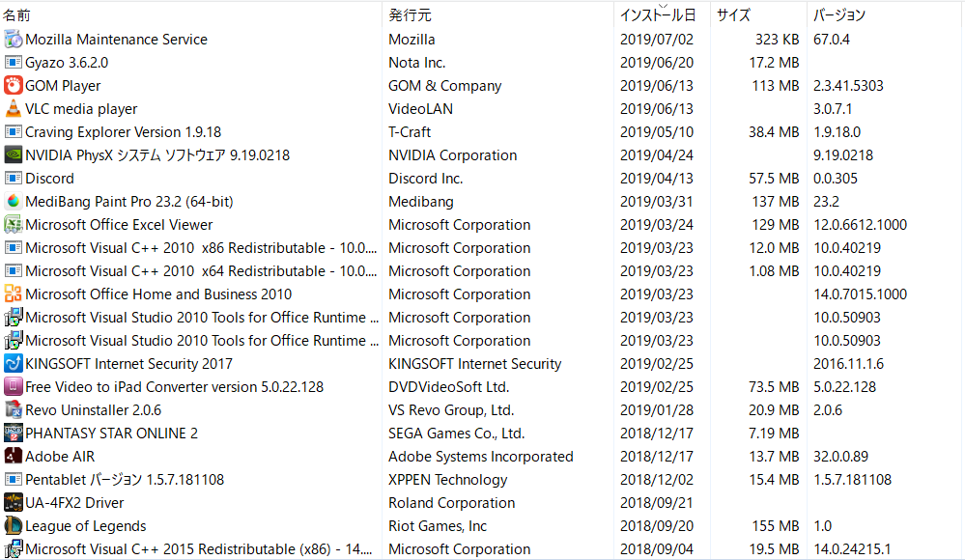
Task: Select the League of Legends icon
Action: (14, 526)
